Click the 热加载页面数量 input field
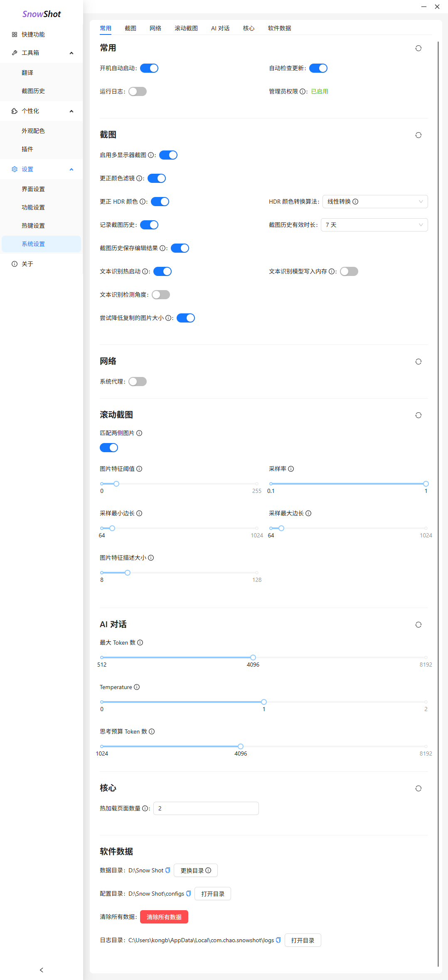The height and width of the screenshot is (980, 448). click(206, 808)
